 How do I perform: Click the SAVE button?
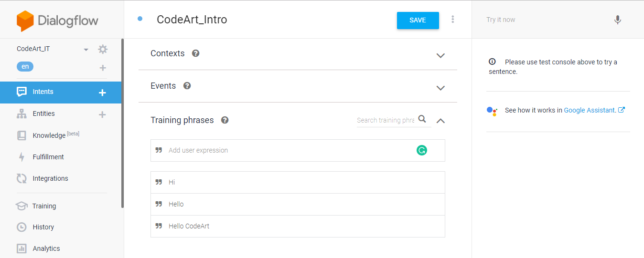tap(418, 21)
